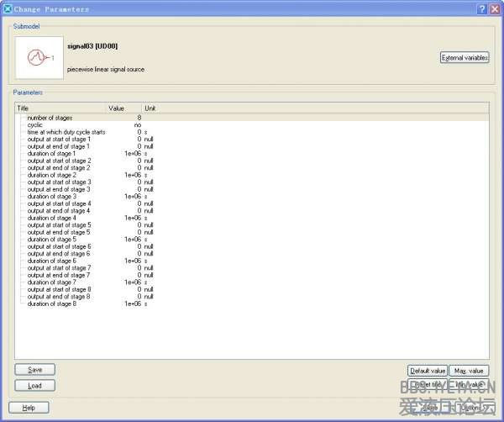
Task: Click the Value column header
Action: [x=123, y=108]
